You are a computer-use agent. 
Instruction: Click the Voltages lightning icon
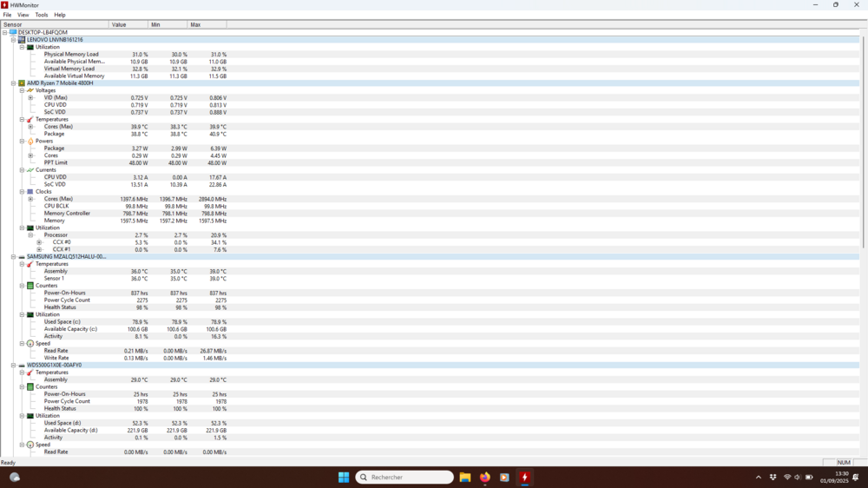(x=30, y=90)
